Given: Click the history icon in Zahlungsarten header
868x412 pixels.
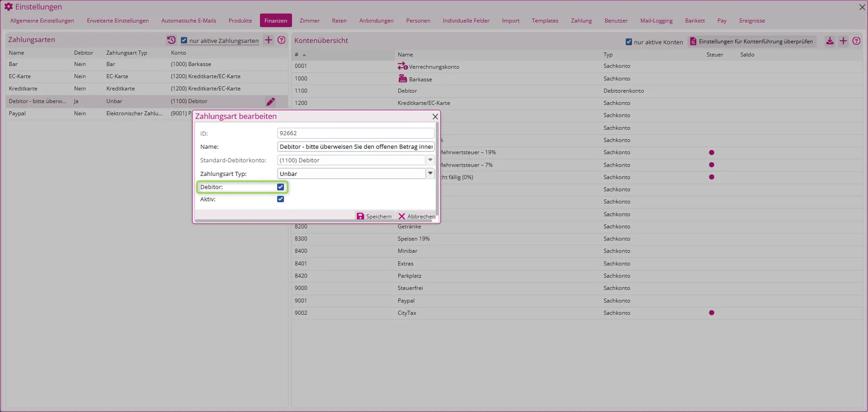Looking at the screenshot, I should pos(171,40).
